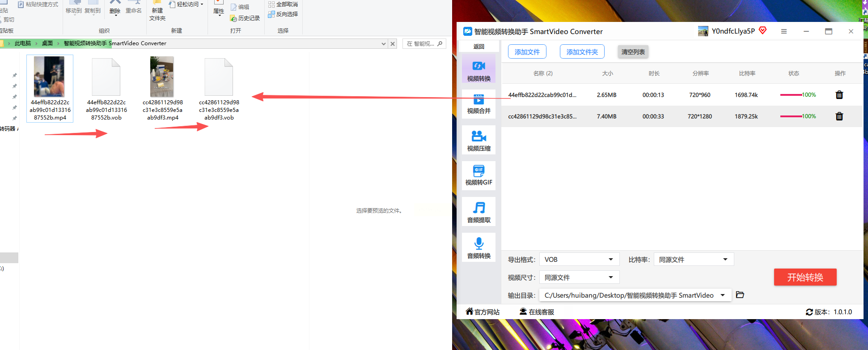The height and width of the screenshot is (350, 868).
Task: Click 反向选择 in the Explorer ribbon
Action: pyautogui.click(x=283, y=14)
